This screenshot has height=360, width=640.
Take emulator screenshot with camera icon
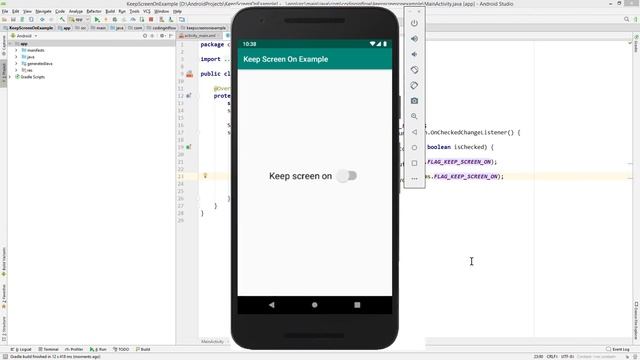pyautogui.click(x=414, y=101)
